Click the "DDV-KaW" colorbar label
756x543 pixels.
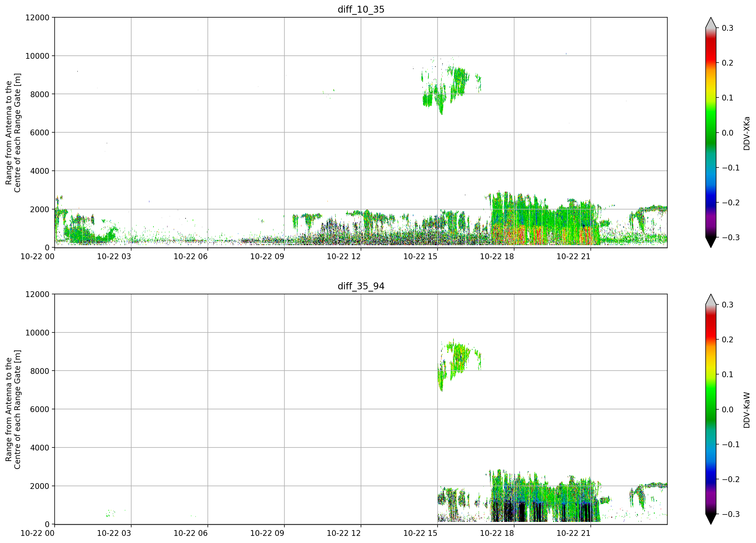tap(747, 410)
